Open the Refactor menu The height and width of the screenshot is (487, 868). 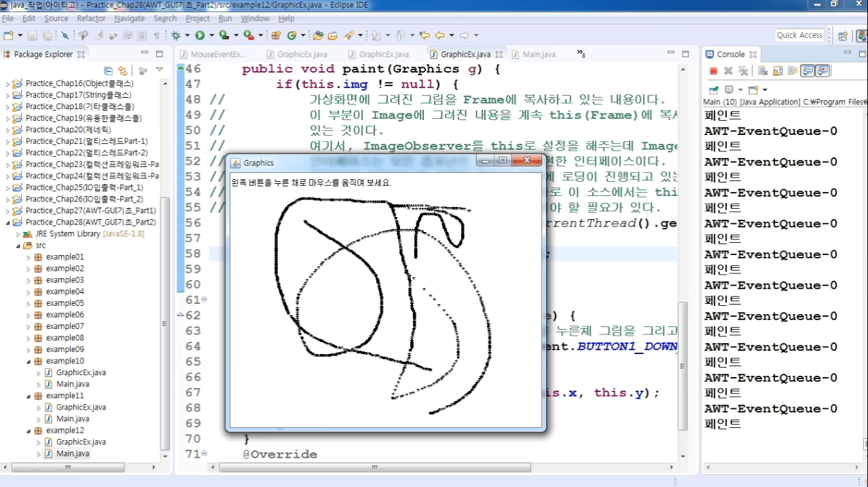(91, 18)
